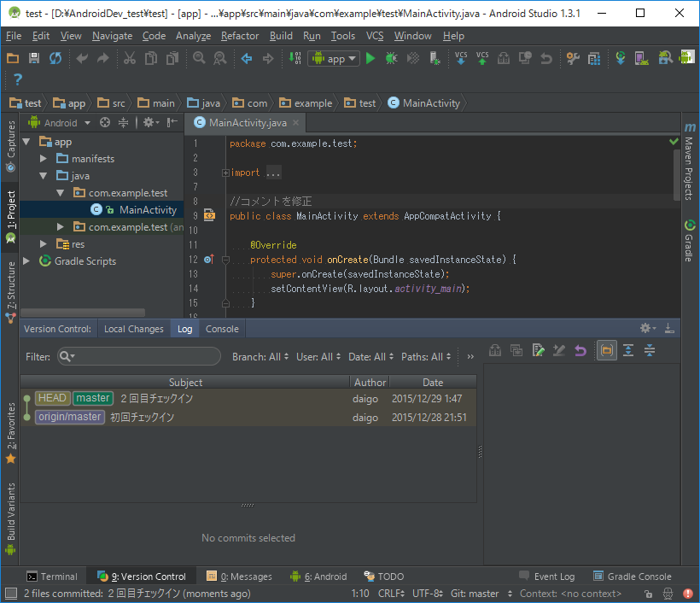Navigate back with blue left arrow
700x603 pixels.
(247, 58)
